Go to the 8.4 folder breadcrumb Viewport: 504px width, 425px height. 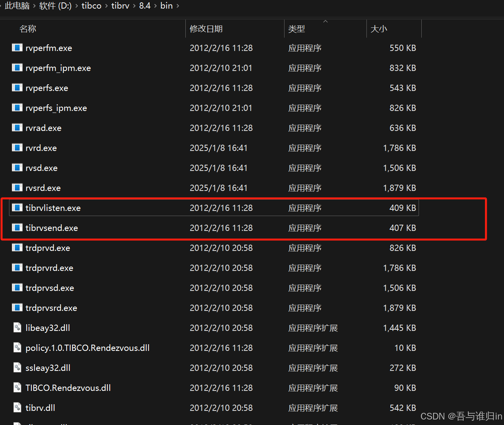145,6
